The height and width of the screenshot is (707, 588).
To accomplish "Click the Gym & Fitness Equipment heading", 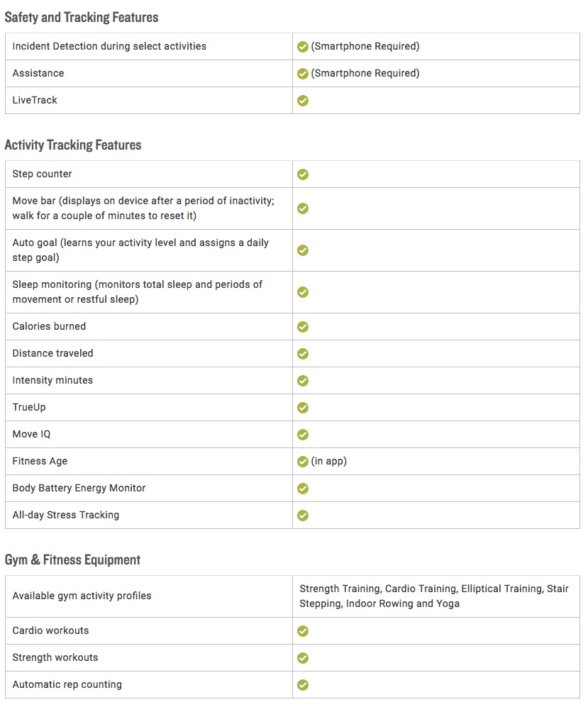I will 72,560.
